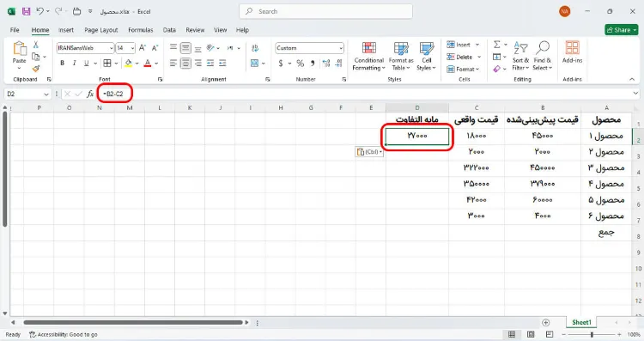Toggle Italic formatting
The width and height of the screenshot is (644, 341).
[75, 64]
